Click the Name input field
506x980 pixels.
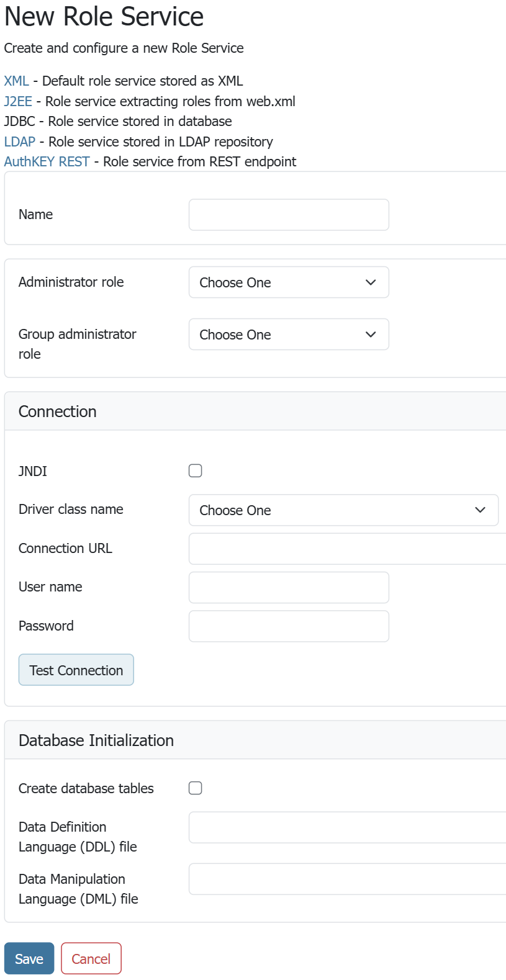(289, 215)
